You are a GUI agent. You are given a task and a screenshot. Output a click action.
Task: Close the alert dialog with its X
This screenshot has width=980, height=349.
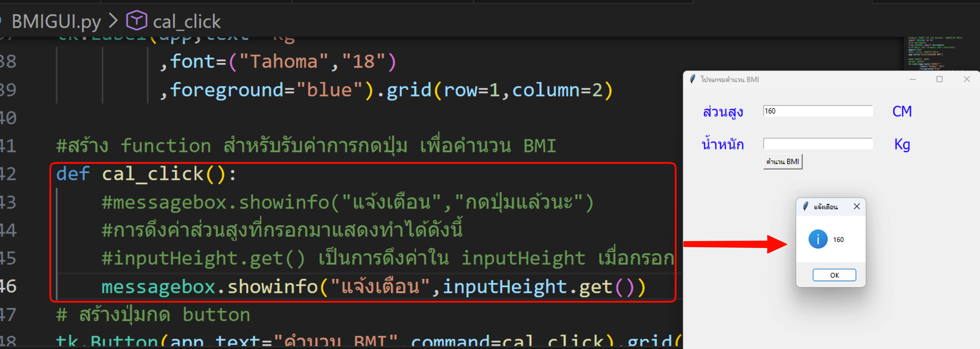857,206
